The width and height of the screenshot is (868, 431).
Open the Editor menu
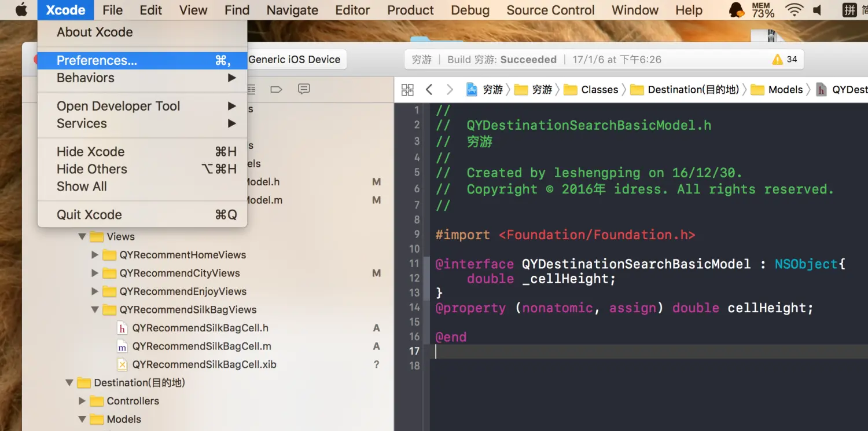pos(352,10)
